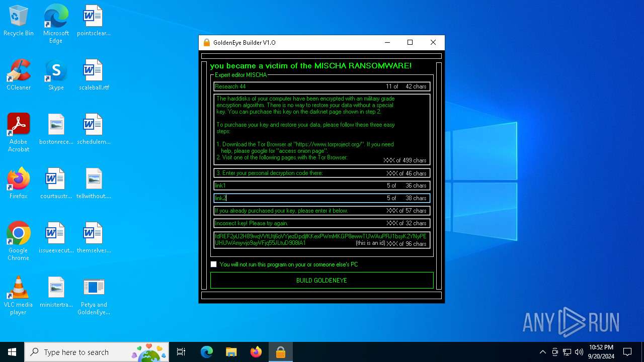Show hidden system tray icons
The width and height of the screenshot is (644, 362).
(542, 352)
